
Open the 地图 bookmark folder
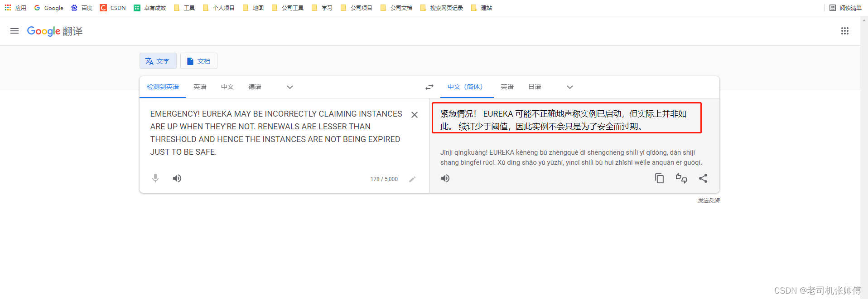(x=253, y=8)
